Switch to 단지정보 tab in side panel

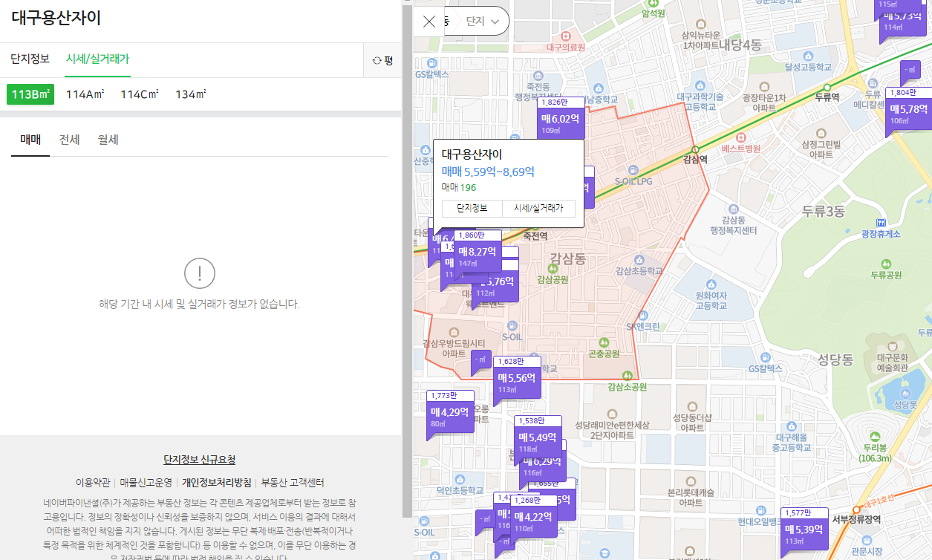pyautogui.click(x=30, y=59)
